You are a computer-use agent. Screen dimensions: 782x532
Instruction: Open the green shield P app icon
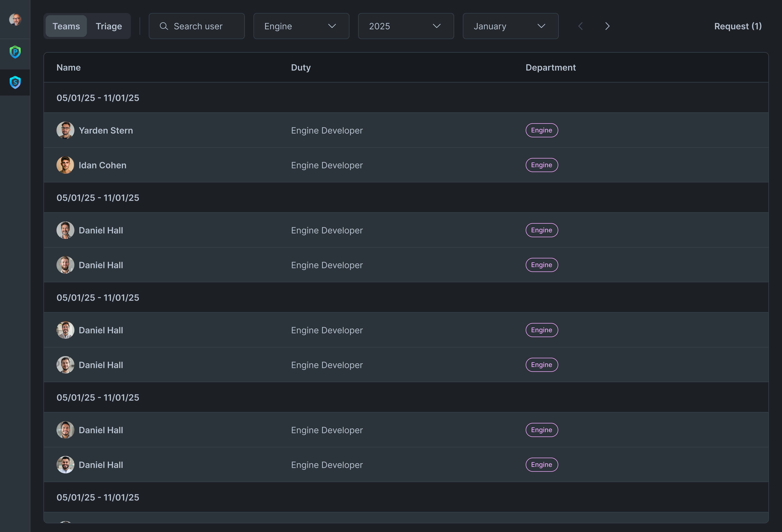[15, 52]
